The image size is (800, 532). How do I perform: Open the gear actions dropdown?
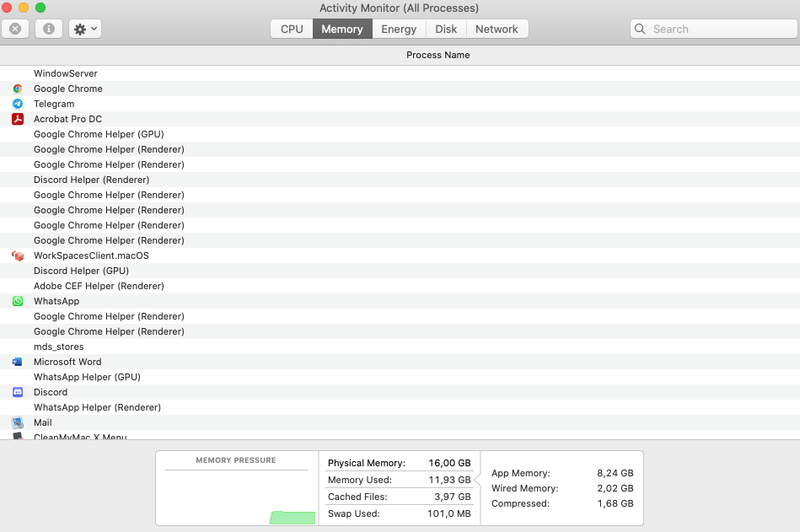pos(85,29)
